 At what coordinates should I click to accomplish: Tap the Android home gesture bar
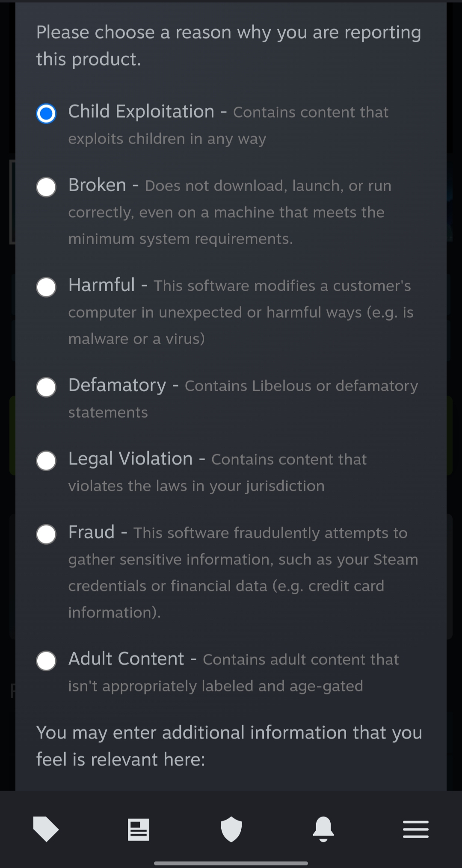coord(231,863)
